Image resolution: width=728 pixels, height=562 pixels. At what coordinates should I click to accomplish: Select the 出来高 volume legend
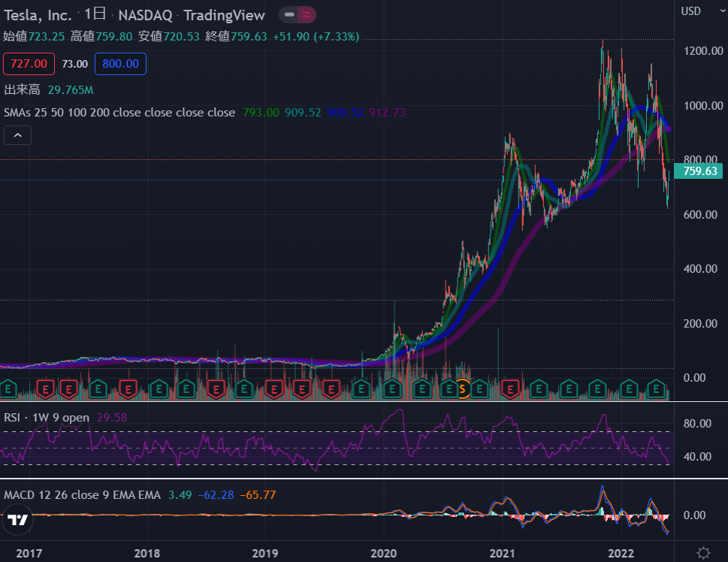(22, 89)
